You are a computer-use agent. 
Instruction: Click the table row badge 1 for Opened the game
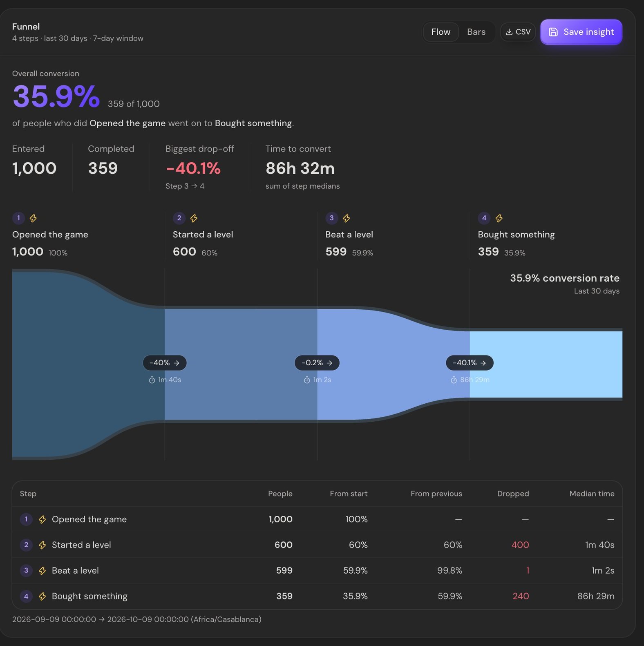tap(26, 519)
